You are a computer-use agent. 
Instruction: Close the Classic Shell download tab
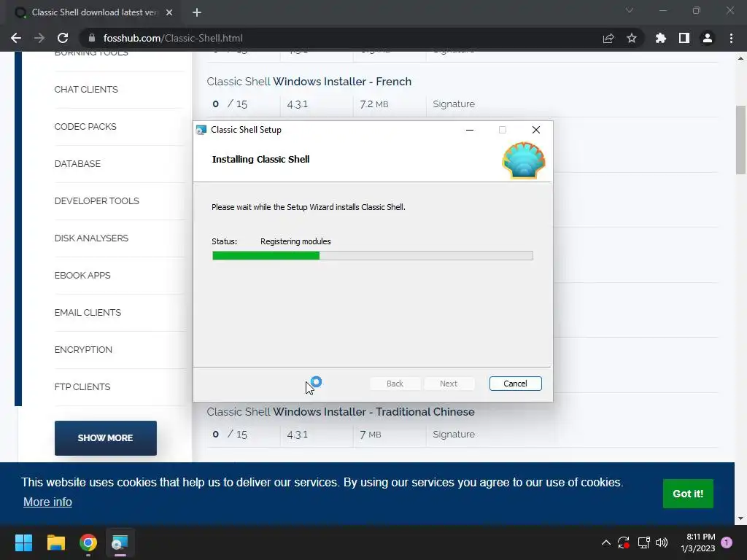(169, 12)
